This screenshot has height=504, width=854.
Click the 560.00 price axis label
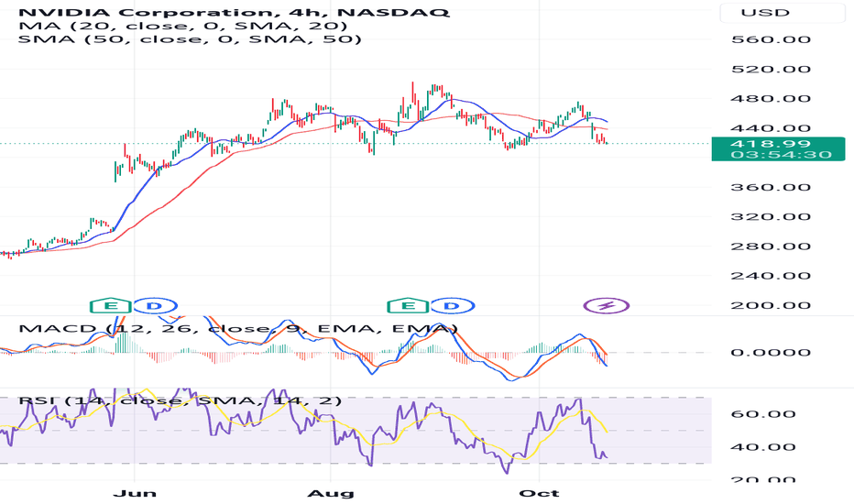pos(771,39)
